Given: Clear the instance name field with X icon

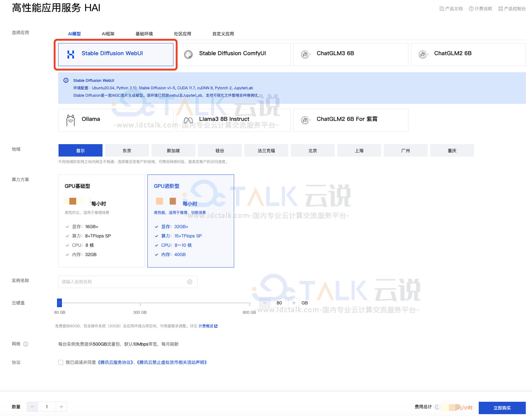Looking at the screenshot, I should (190, 282).
